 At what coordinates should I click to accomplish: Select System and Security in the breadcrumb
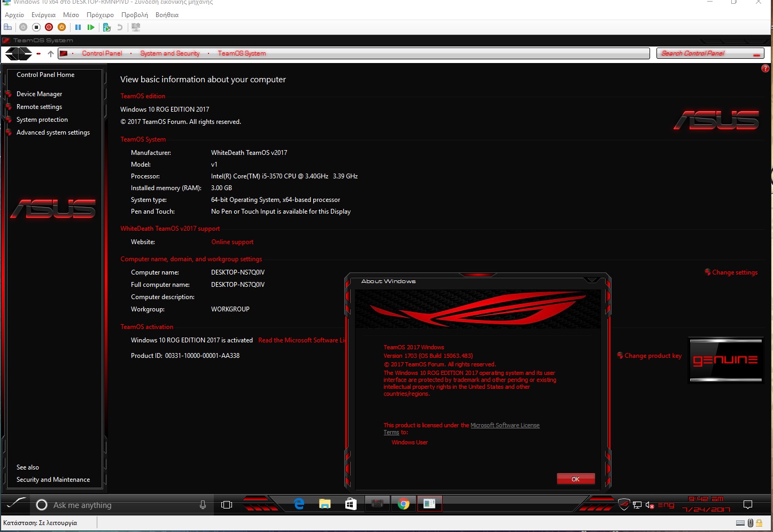[x=170, y=53]
